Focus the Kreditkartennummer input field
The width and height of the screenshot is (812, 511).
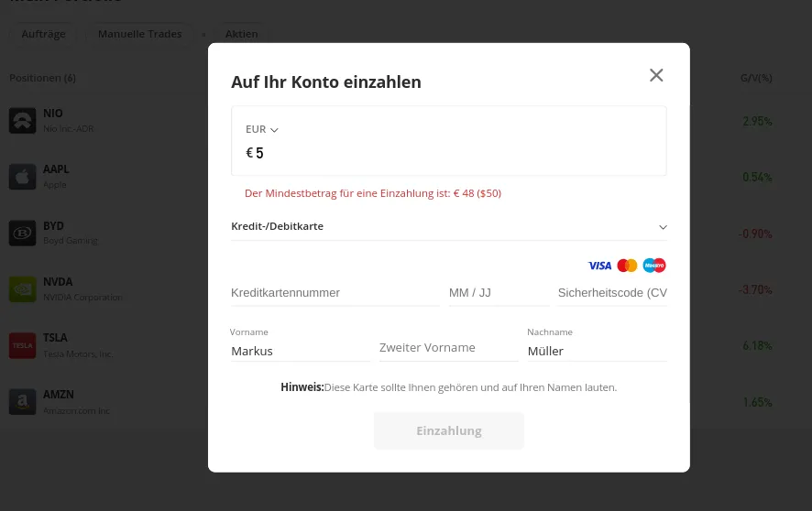click(x=335, y=293)
